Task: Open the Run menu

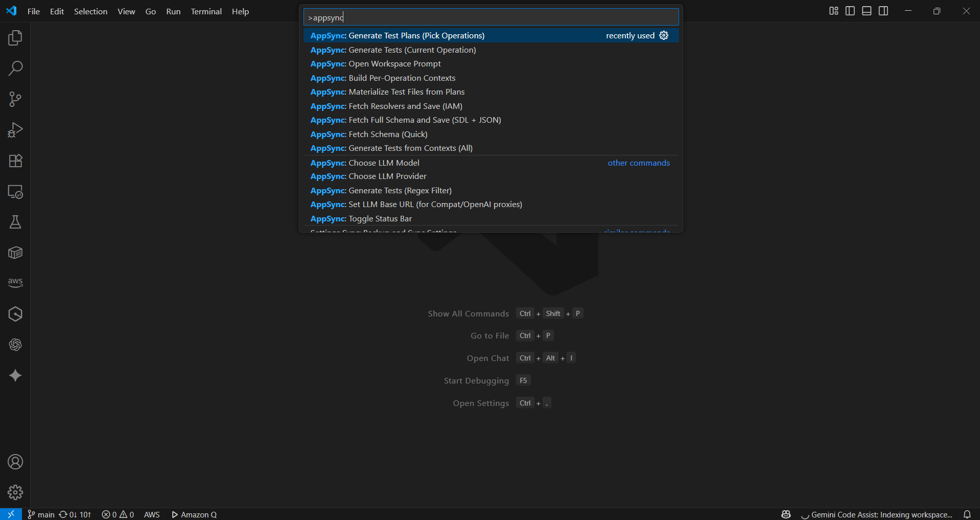Action: coord(173,11)
